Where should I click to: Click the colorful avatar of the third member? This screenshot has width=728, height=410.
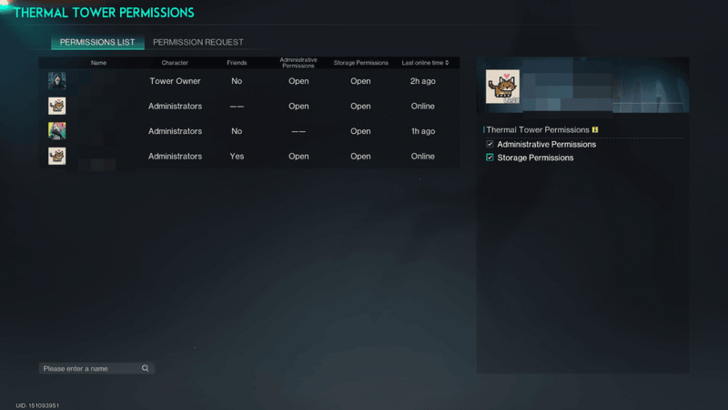[57, 131]
